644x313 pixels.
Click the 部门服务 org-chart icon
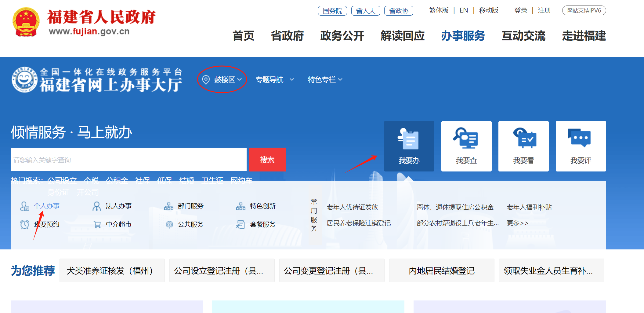point(168,206)
